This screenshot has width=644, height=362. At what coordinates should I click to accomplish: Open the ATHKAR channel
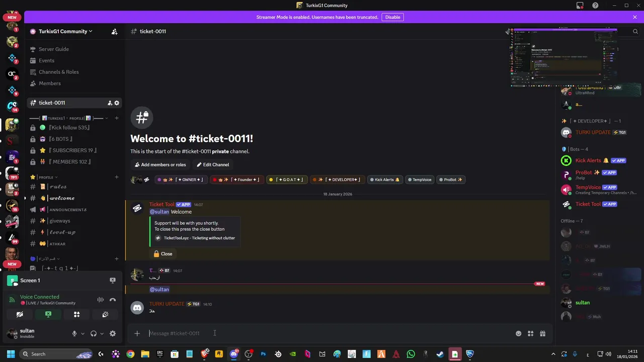click(x=74, y=244)
